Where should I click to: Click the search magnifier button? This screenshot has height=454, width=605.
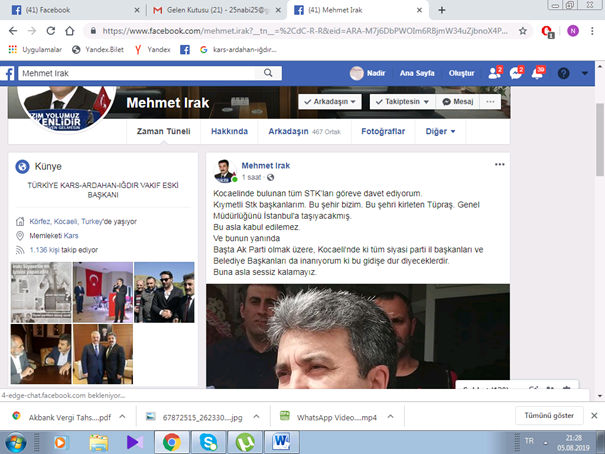tap(268, 73)
